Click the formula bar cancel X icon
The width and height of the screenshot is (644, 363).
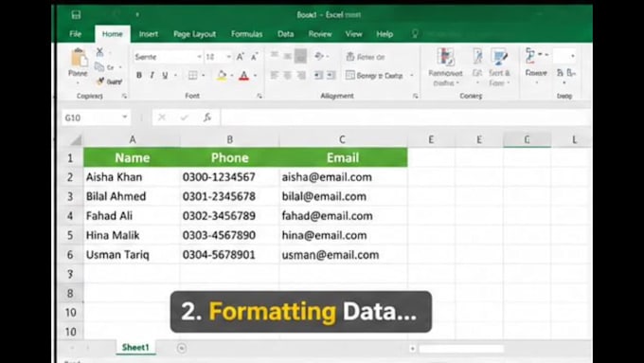tap(162, 118)
